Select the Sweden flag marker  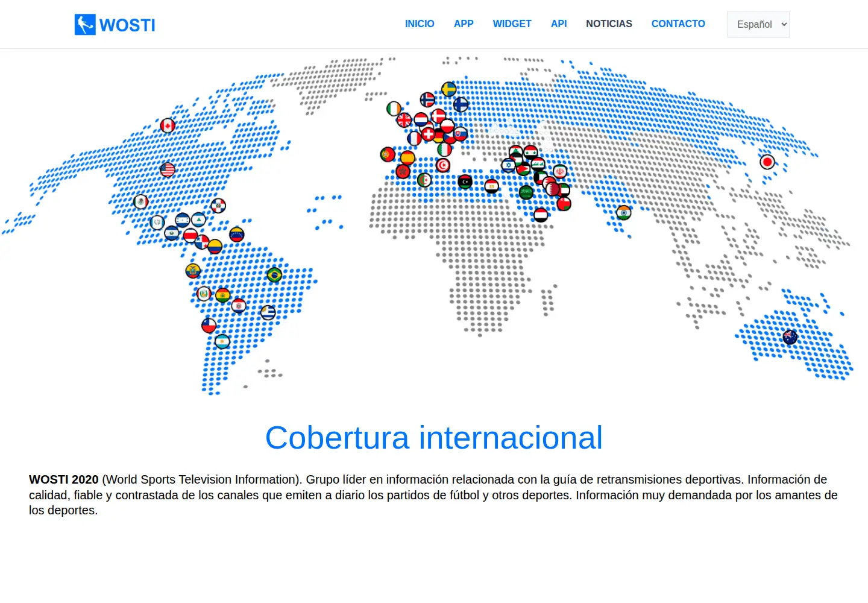(x=448, y=90)
